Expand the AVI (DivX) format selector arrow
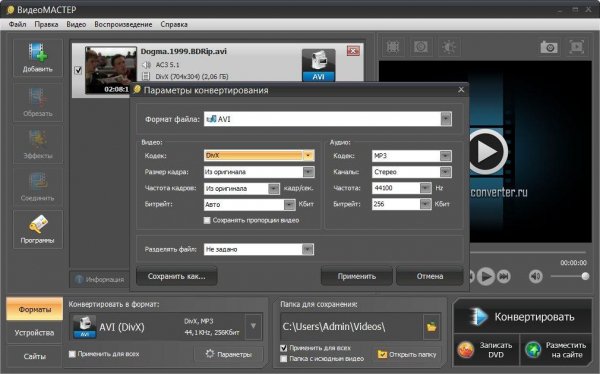The height and width of the screenshot is (374, 600). pos(253,327)
